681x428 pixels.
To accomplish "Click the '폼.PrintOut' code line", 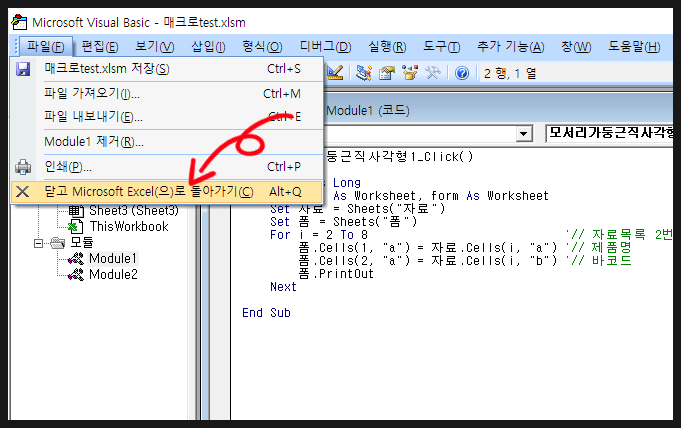I will click(x=336, y=274).
